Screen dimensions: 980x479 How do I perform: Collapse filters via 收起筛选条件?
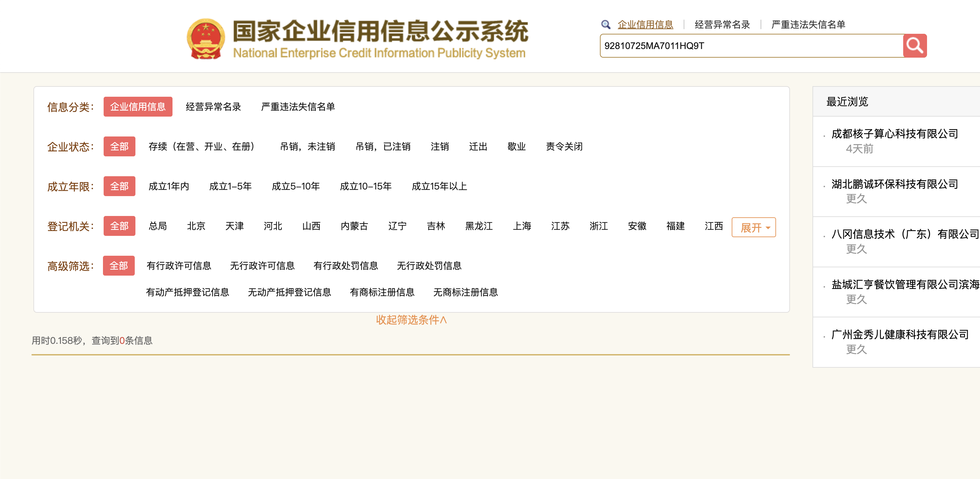pos(411,320)
